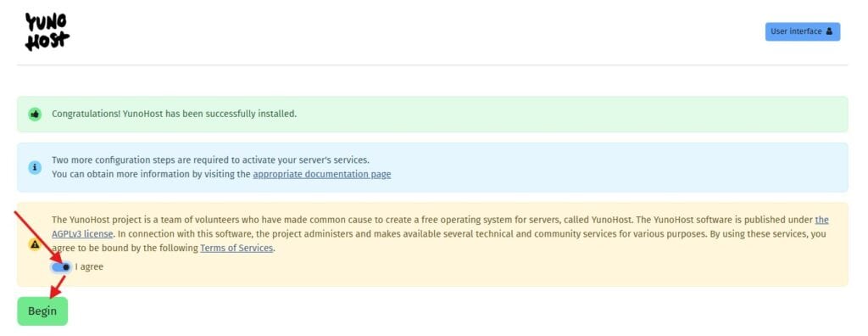868x336 pixels.
Task: Open the AGPLv3 license link
Action: (x=82, y=233)
